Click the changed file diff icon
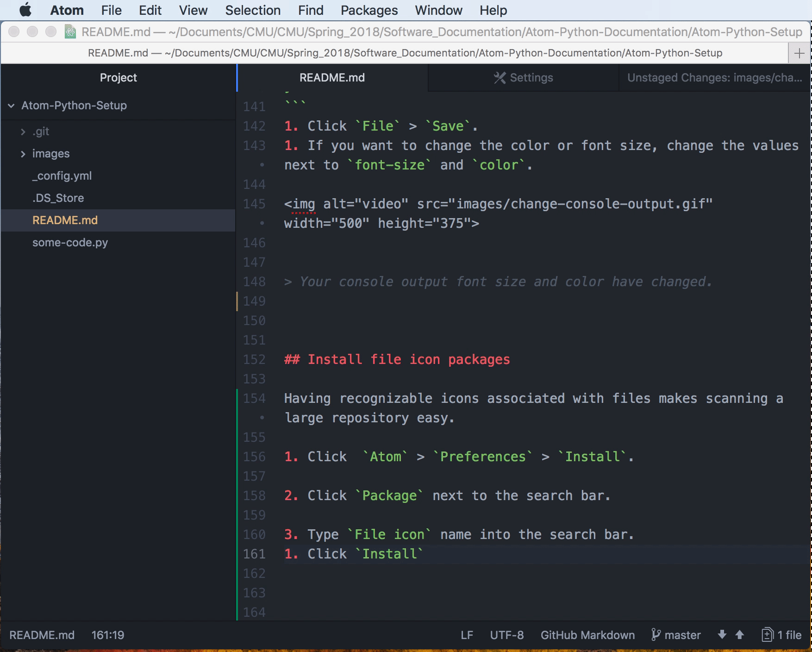This screenshot has width=812, height=652. click(767, 634)
